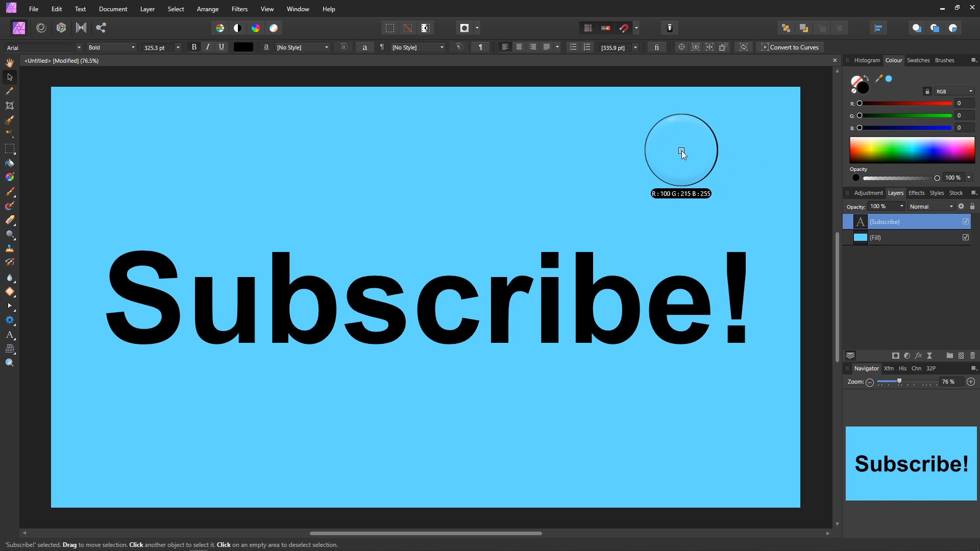
Task: Click the Delete Layer trash icon
Action: [x=972, y=356]
